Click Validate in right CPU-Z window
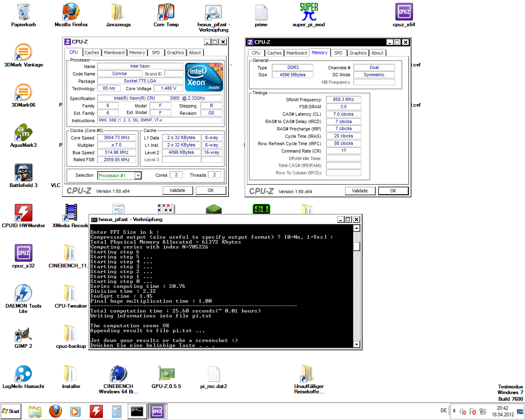 [x=360, y=191]
